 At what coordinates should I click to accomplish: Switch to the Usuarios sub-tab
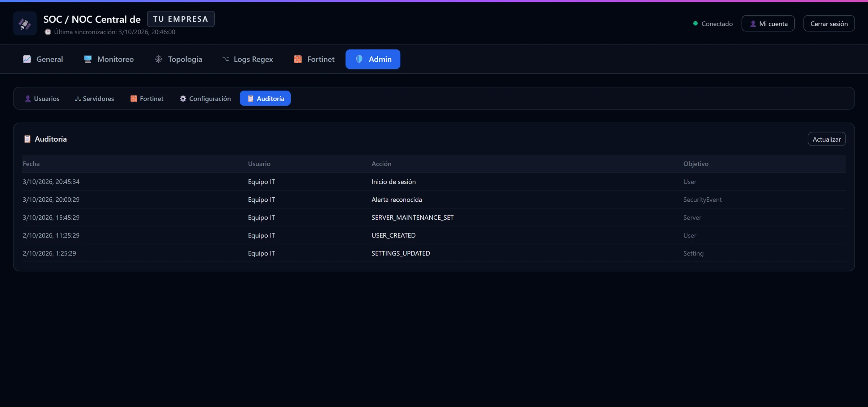coord(42,99)
